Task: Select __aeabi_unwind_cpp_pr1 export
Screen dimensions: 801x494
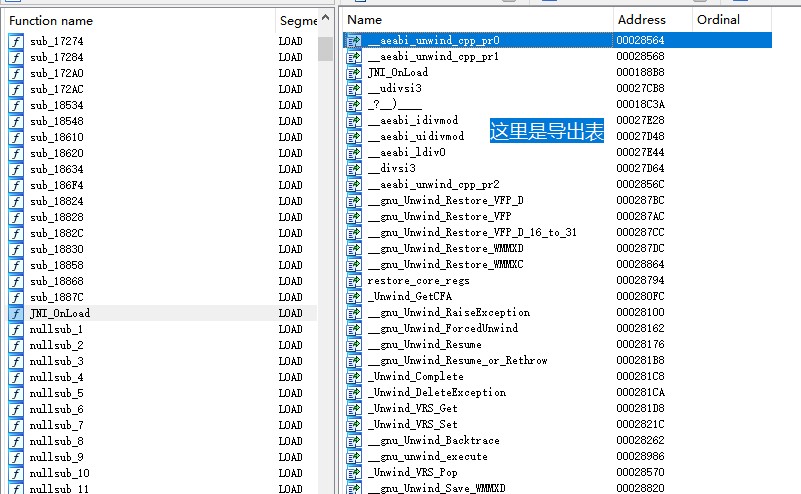Action: [557, 56]
